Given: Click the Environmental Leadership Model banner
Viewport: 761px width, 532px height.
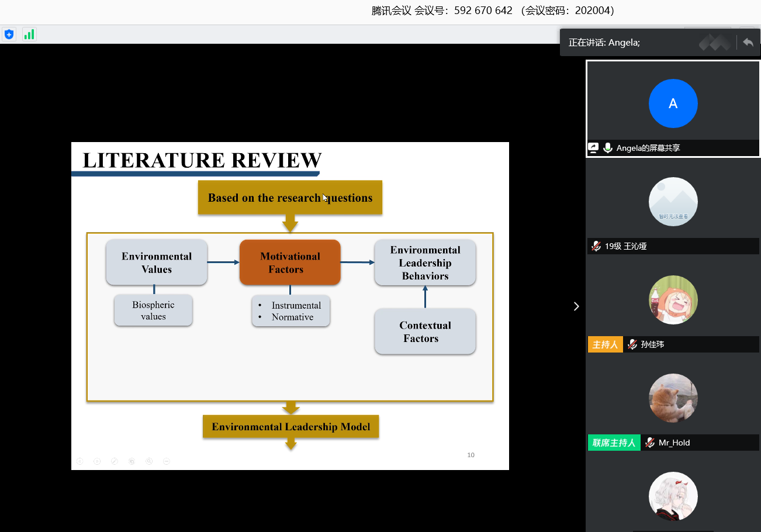Looking at the screenshot, I should click(x=290, y=427).
